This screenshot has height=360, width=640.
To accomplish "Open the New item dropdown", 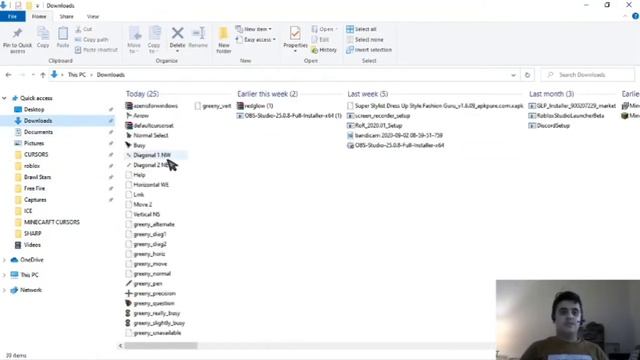I will [x=253, y=29].
